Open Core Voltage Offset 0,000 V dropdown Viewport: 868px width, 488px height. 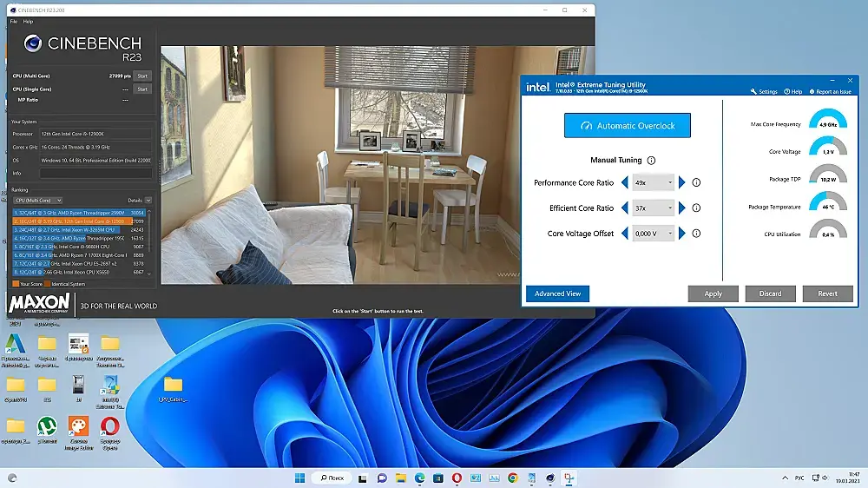[x=654, y=234]
